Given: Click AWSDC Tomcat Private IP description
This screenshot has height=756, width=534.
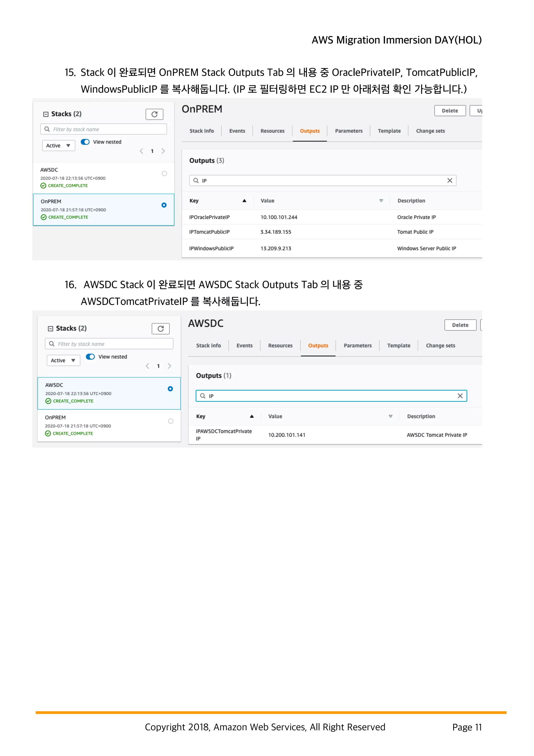Looking at the screenshot, I should click(436, 435).
